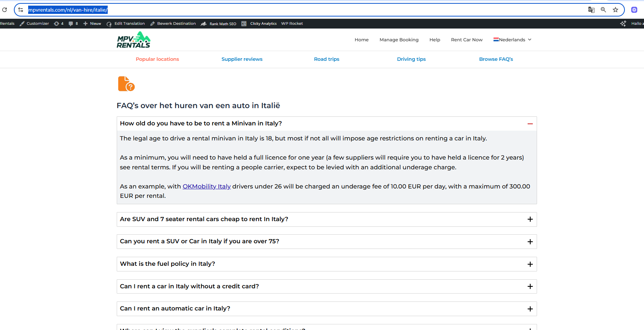Click the orange FAQ document icon

pyautogui.click(x=126, y=84)
